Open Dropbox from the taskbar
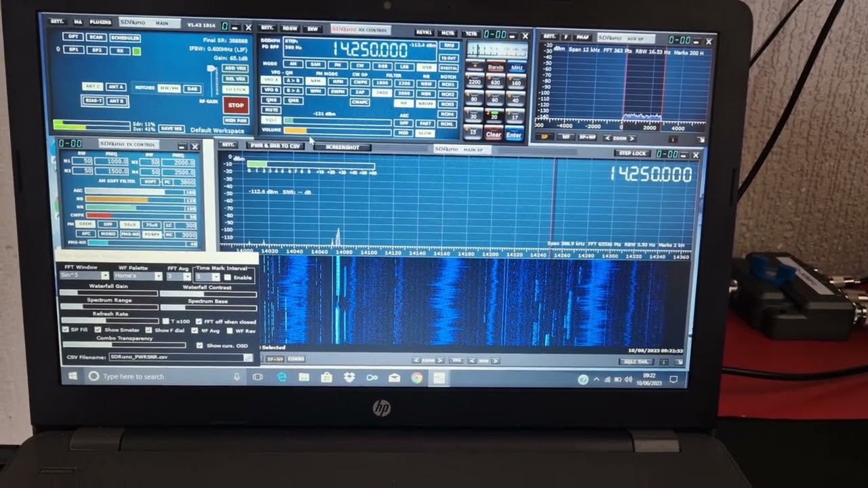Screen dimensions: 868x488 pos(349,377)
